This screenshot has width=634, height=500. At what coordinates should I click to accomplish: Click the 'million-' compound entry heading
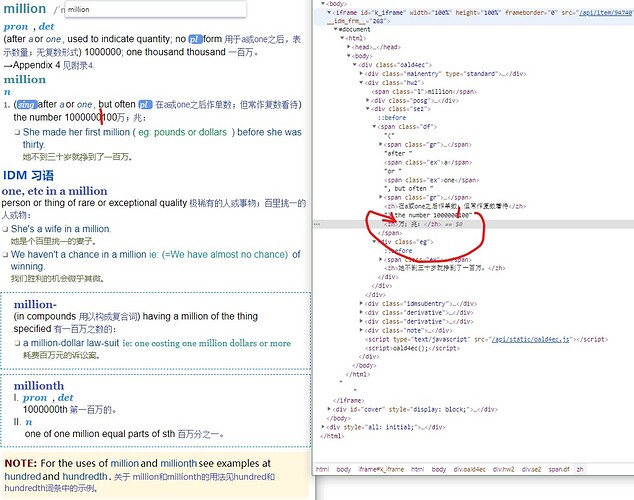click(x=35, y=304)
